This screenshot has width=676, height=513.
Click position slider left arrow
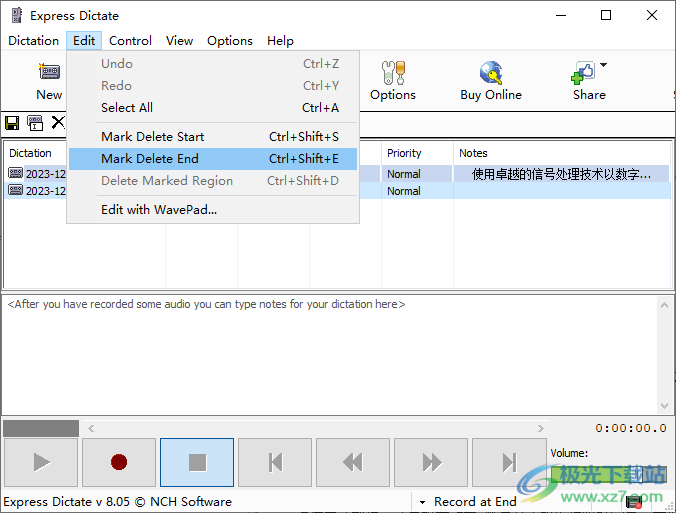pyautogui.click(x=91, y=428)
